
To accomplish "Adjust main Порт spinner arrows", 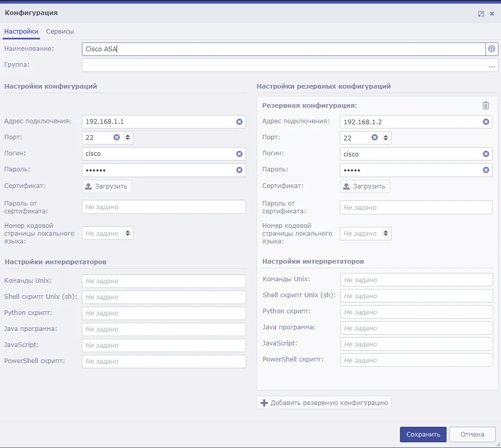I will [x=128, y=138].
